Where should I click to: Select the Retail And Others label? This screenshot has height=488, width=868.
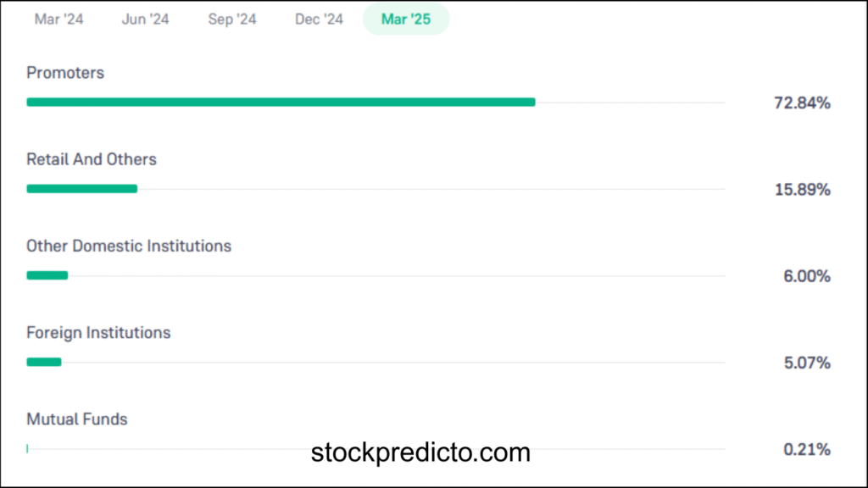tap(92, 159)
